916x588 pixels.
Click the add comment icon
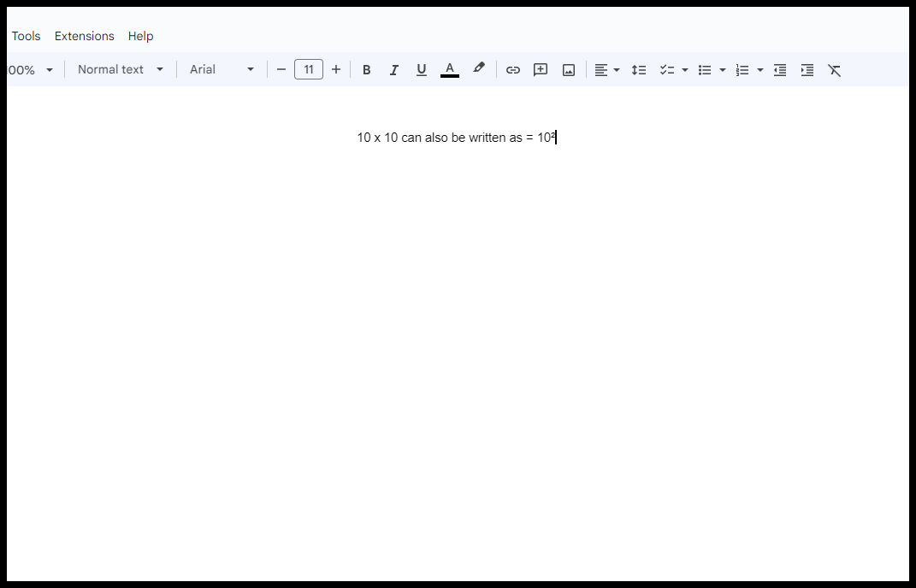click(541, 70)
